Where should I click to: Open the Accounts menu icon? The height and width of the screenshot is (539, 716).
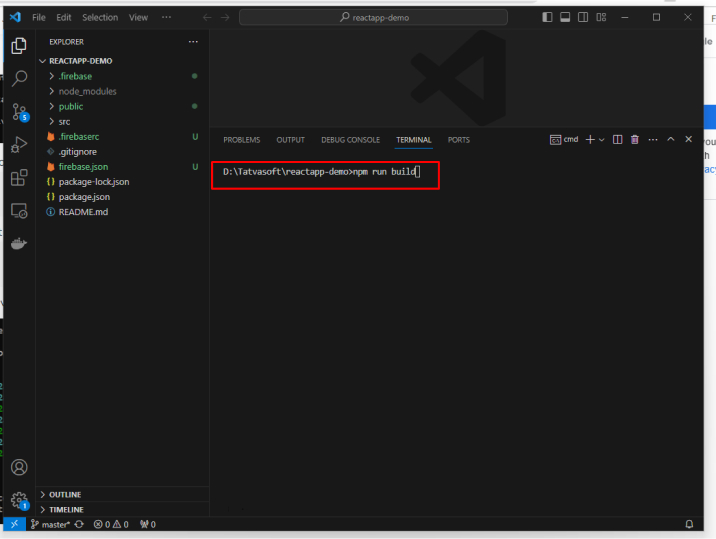18,467
